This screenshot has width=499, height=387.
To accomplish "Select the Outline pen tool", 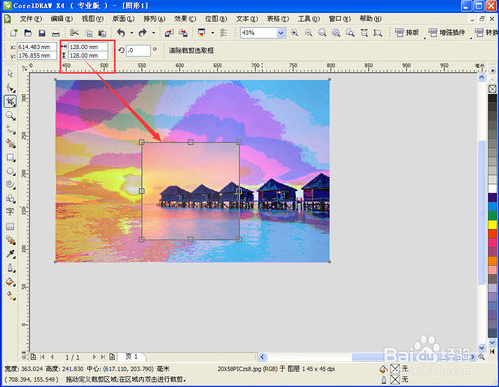I will 10,268.
